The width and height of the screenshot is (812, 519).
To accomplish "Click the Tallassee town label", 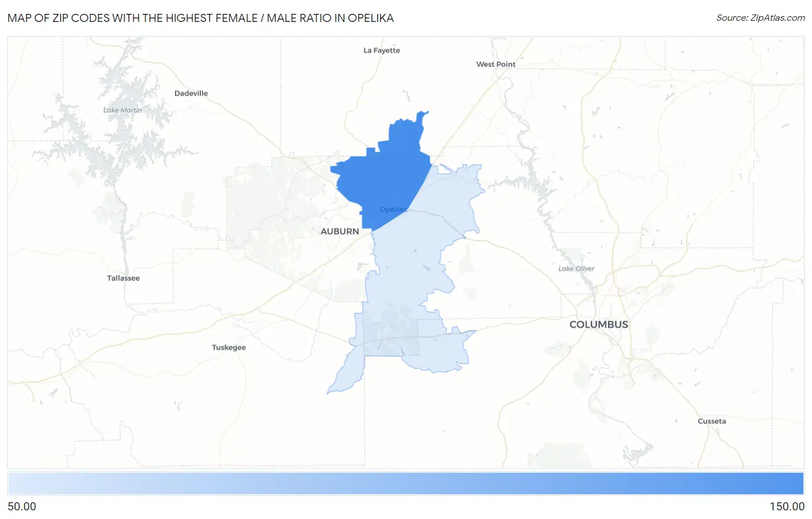I will 124,278.
